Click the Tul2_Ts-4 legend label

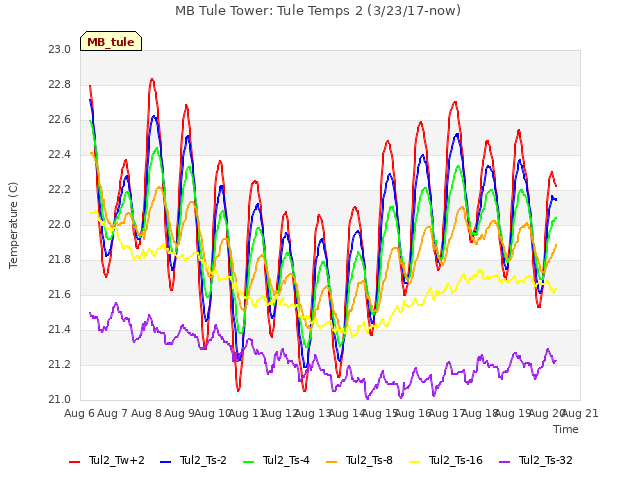click(286, 460)
